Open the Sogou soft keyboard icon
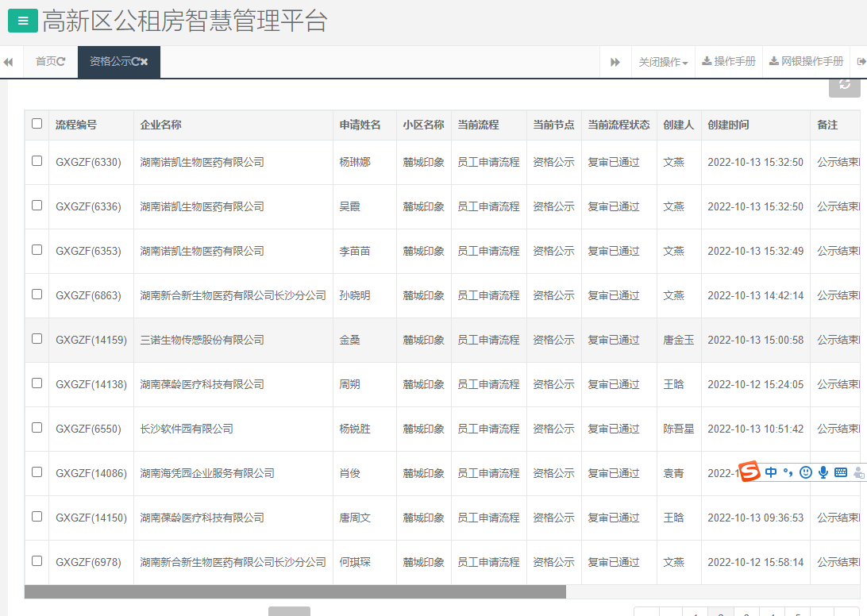This screenshot has height=616, width=867. 842,472
